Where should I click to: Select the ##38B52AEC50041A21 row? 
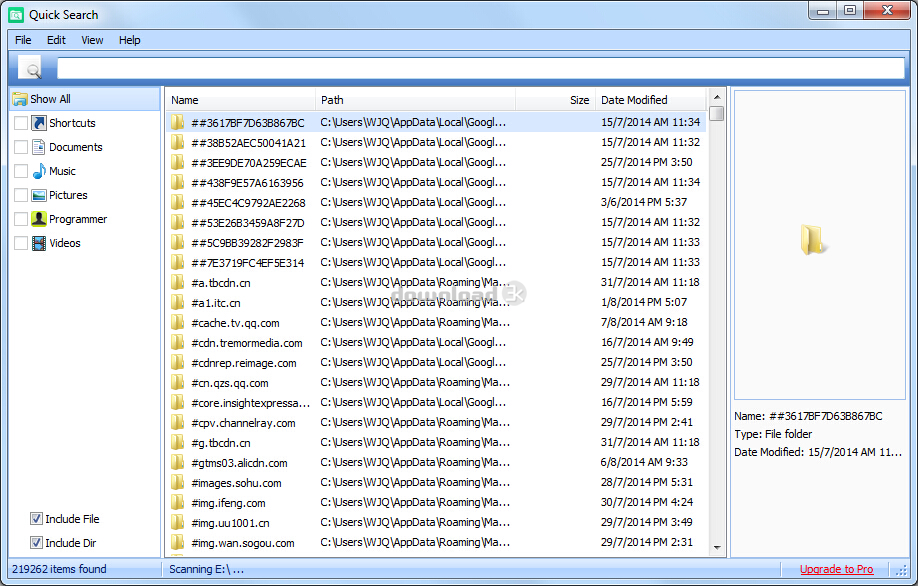pos(436,142)
